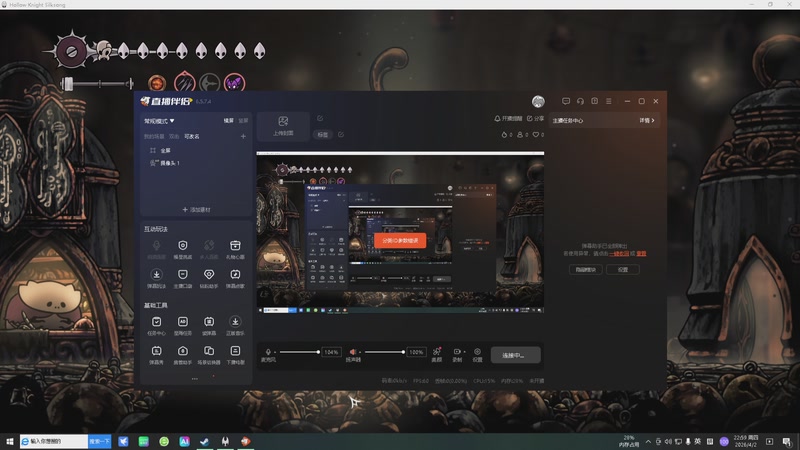The height and width of the screenshot is (450, 800).
Task: Mute the speaker icon
Action: [x=353, y=352]
